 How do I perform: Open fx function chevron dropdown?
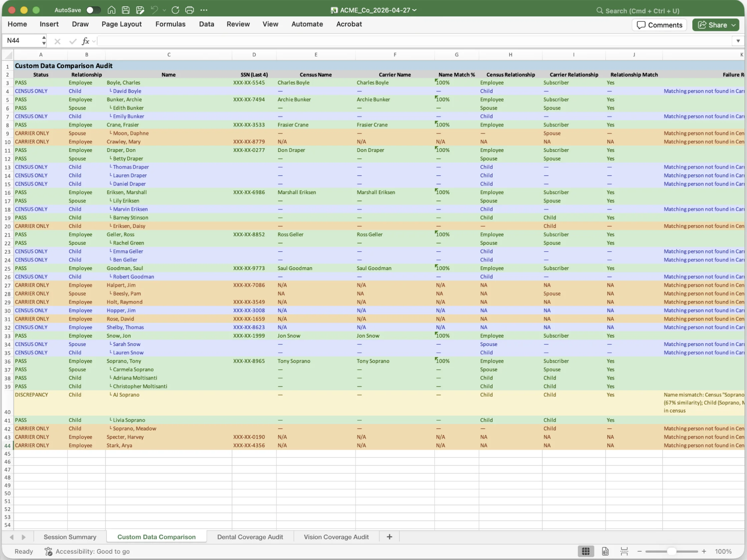click(x=94, y=41)
